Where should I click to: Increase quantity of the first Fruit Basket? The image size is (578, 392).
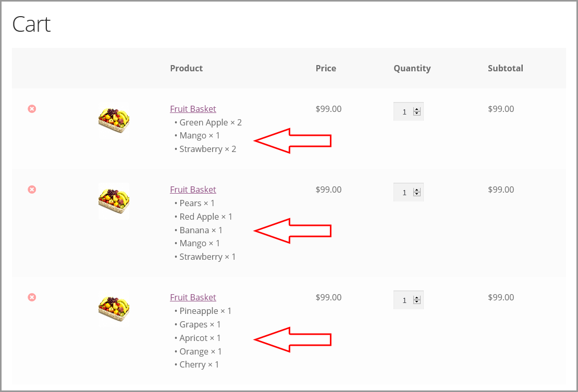[x=417, y=109]
